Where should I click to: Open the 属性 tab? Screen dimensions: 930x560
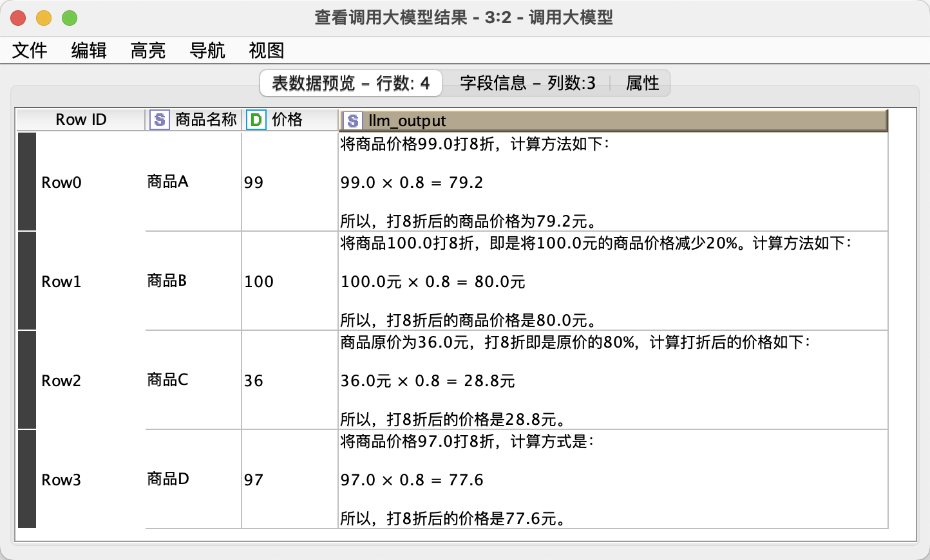tap(641, 83)
